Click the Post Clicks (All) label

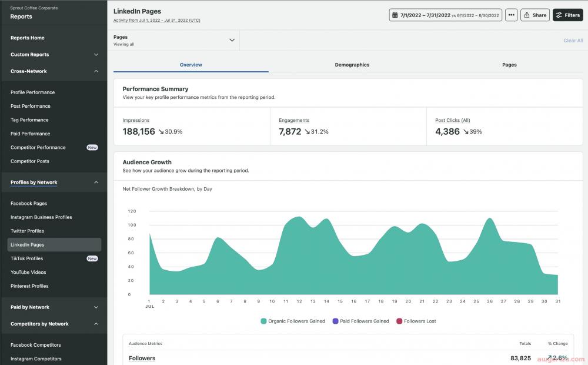click(x=452, y=120)
